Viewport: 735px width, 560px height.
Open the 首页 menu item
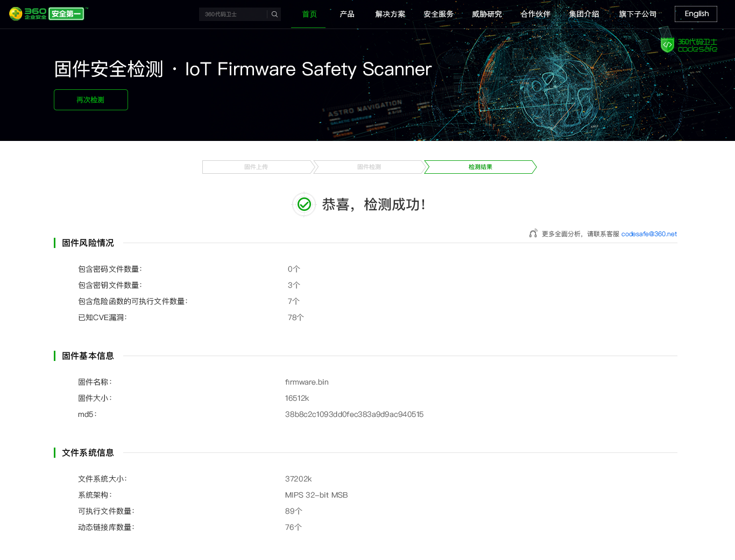click(x=309, y=14)
